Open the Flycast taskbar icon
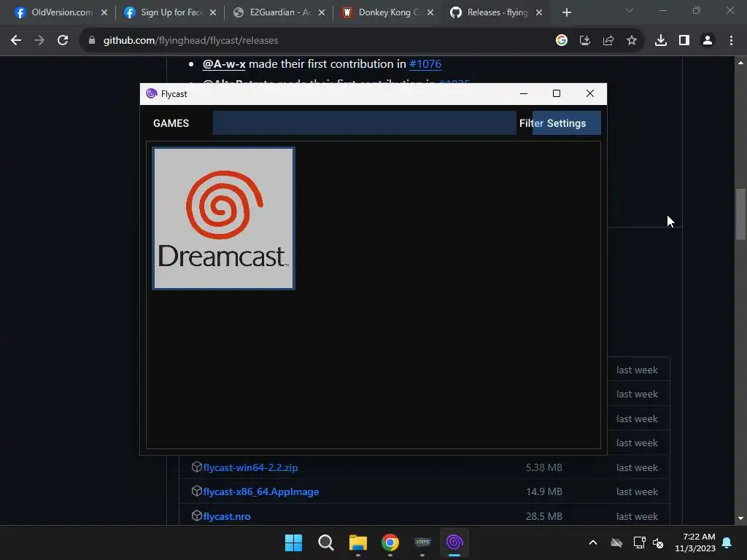The width and height of the screenshot is (747, 560). pyautogui.click(x=454, y=542)
